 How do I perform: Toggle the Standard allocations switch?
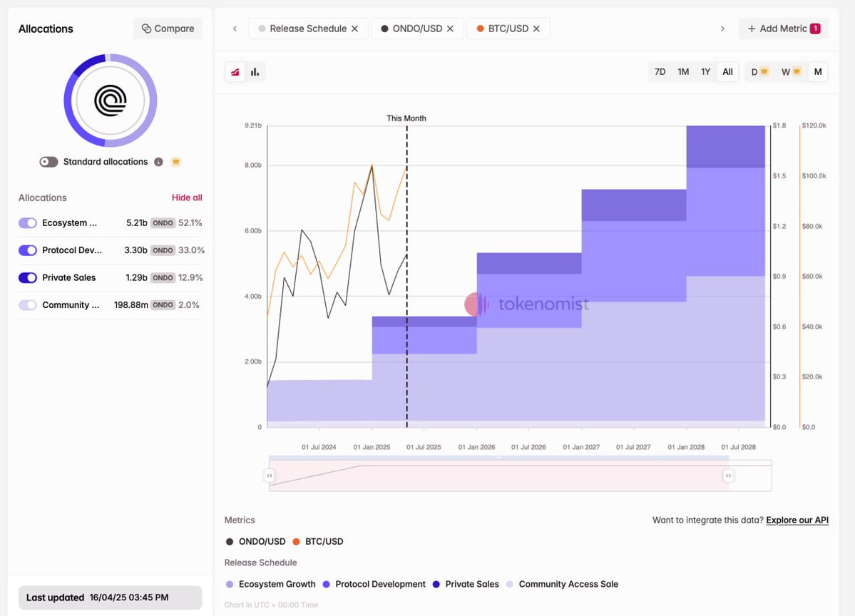[48, 162]
